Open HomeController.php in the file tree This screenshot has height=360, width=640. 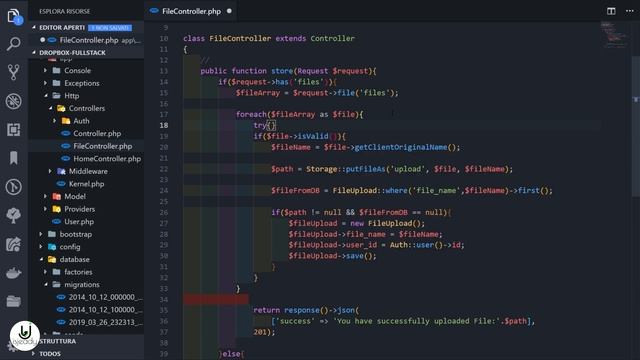pyautogui.click(x=107, y=159)
